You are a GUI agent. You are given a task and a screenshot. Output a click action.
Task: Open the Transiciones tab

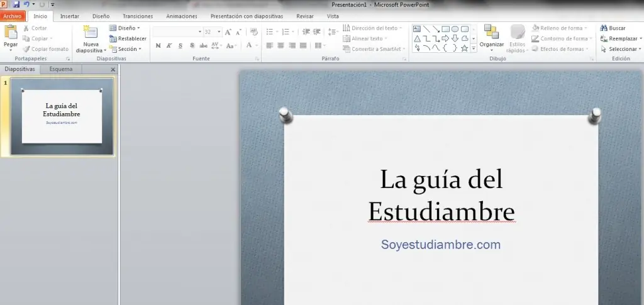(x=138, y=16)
